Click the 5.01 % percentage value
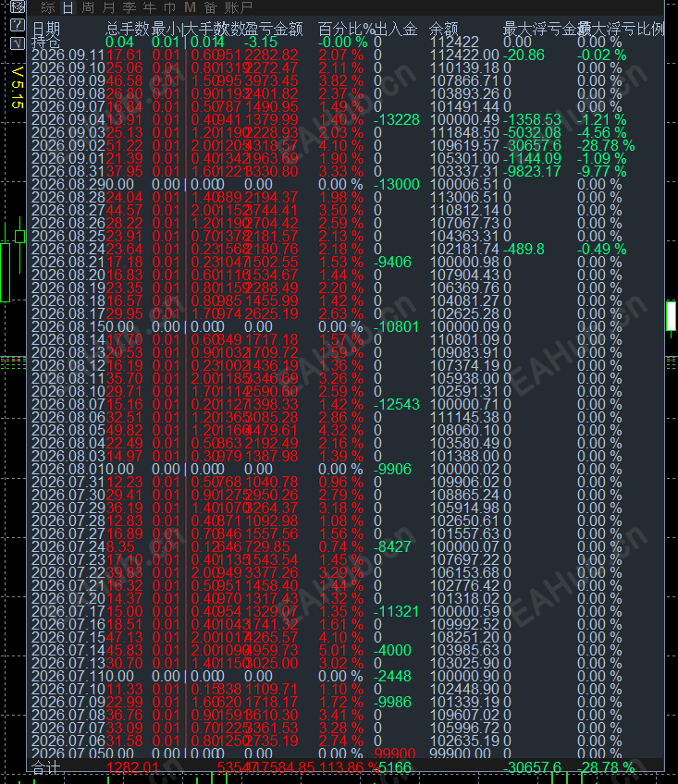Image resolution: width=678 pixels, height=784 pixels. tap(341, 650)
